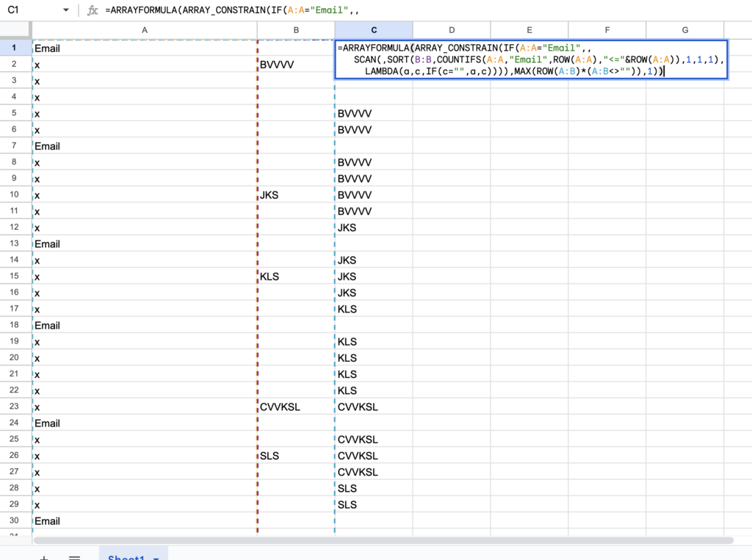Select BVVVV cell in column B
This screenshot has height=560, width=752.
(296, 65)
